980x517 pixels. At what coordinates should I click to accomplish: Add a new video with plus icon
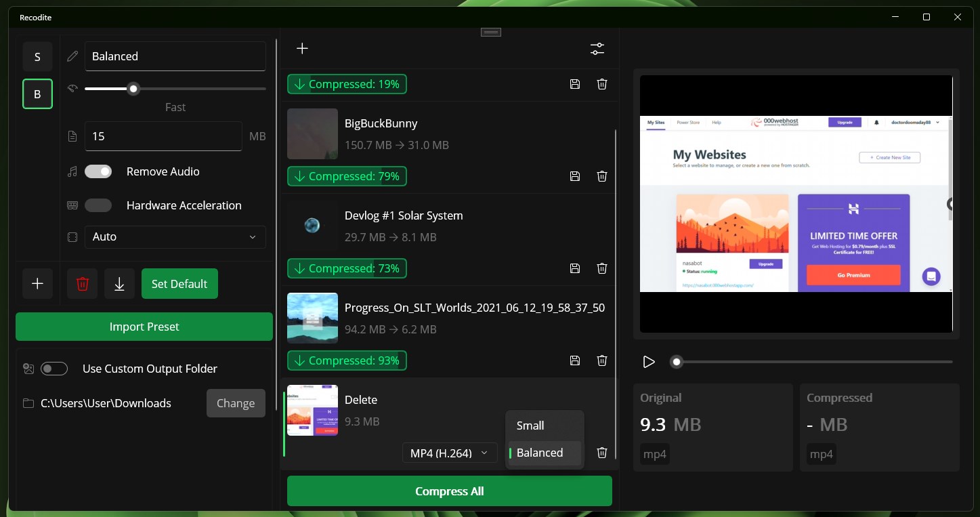(x=302, y=48)
